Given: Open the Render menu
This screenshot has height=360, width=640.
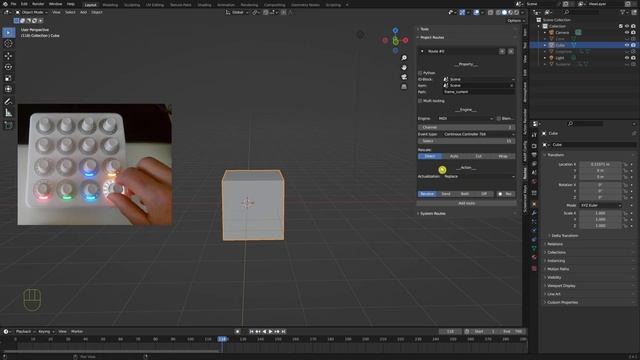Looking at the screenshot, I should click(38, 4).
